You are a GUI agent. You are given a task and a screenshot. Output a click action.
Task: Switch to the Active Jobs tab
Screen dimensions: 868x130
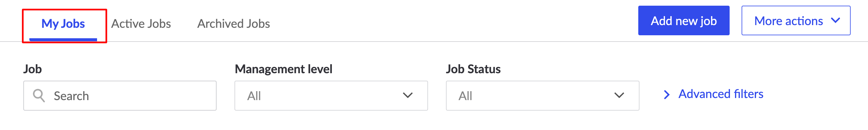tap(141, 24)
